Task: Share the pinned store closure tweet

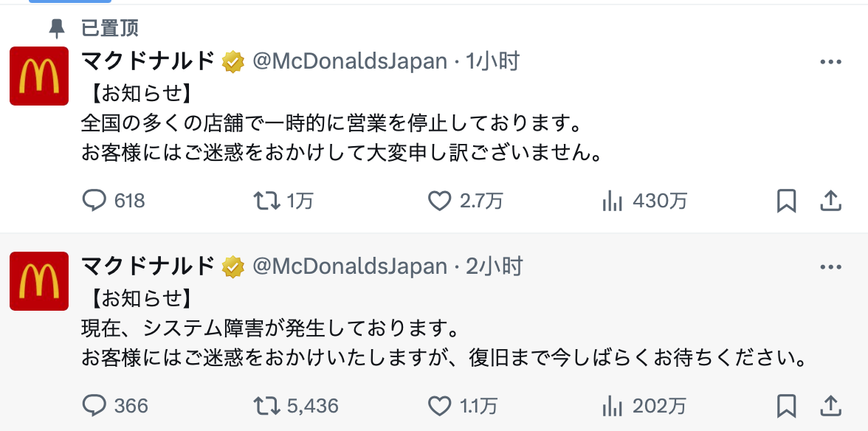Action: click(830, 201)
